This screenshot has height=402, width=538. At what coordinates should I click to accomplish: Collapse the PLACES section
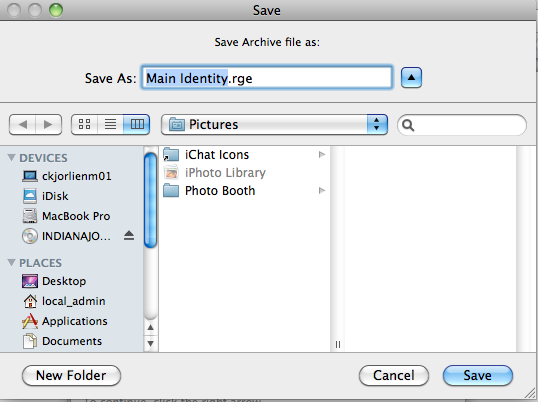point(11,262)
